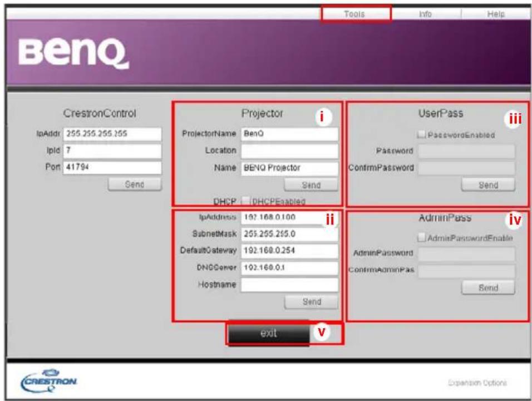Click the AdminPass heading text
This screenshot has width=532, height=401.
pyautogui.click(x=445, y=218)
